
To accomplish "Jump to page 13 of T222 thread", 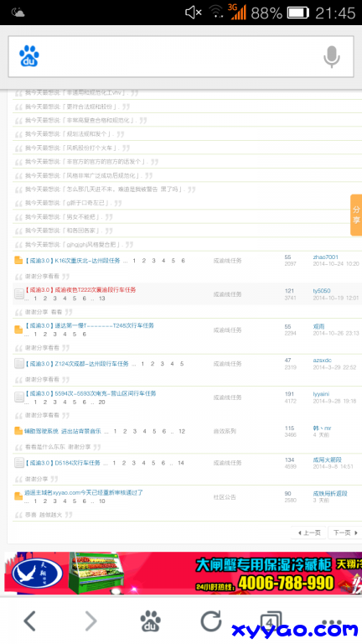I will 101,299.
